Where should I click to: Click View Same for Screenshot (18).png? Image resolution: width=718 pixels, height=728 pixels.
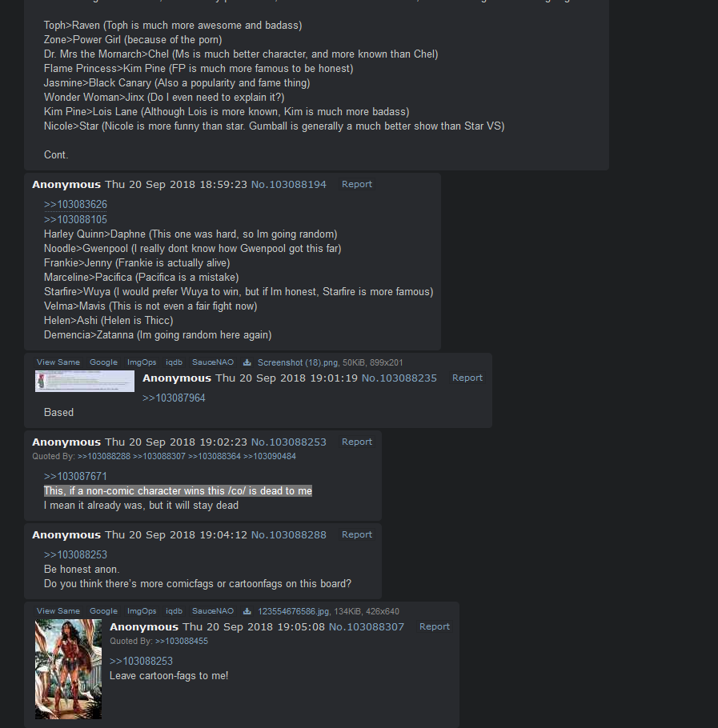[58, 362]
